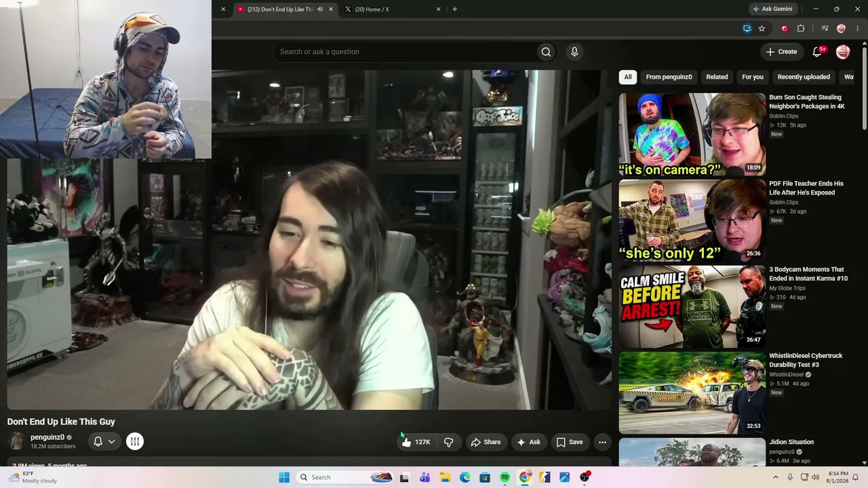
Task: Open penguinz0 channel avatar
Action: click(x=16, y=441)
